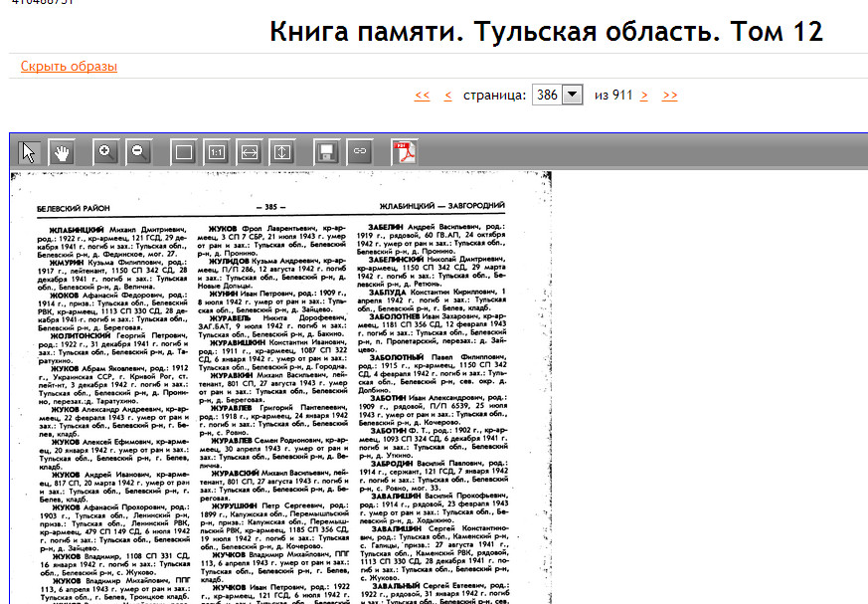Select the arrow pointer tool

[29, 152]
